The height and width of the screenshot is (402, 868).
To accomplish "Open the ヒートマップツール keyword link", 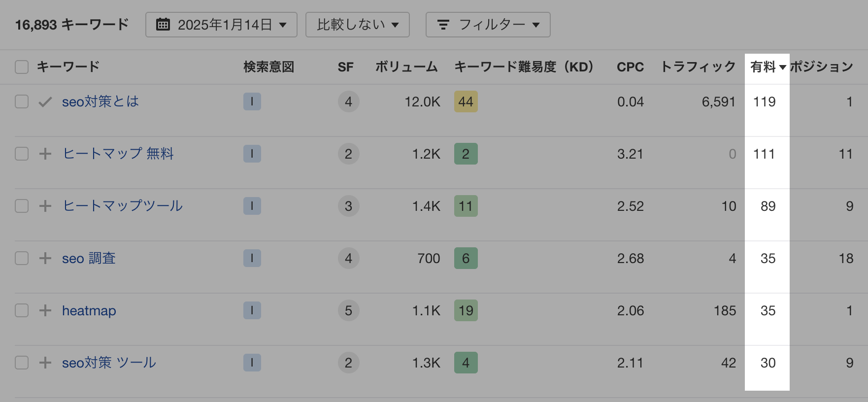I will tap(122, 206).
